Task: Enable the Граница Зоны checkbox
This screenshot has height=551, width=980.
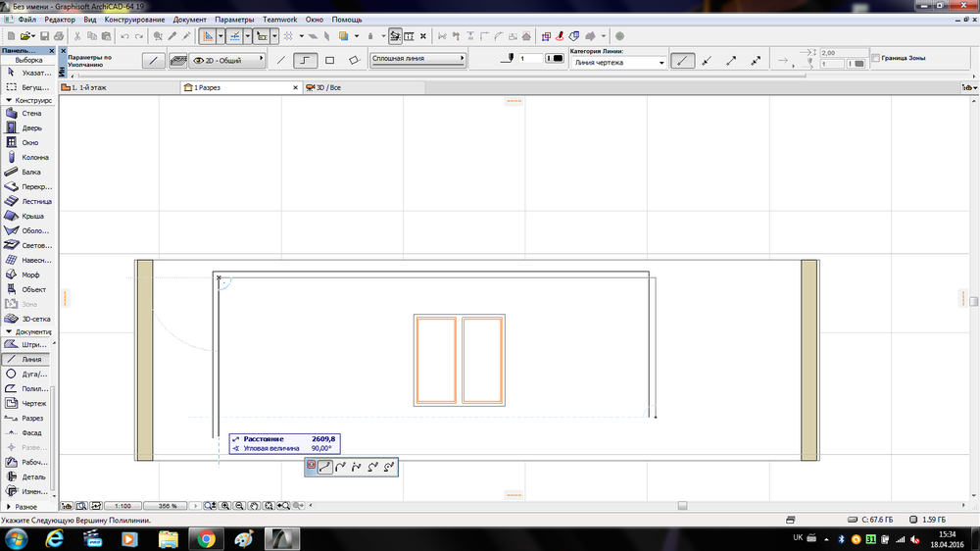Action: click(x=875, y=58)
